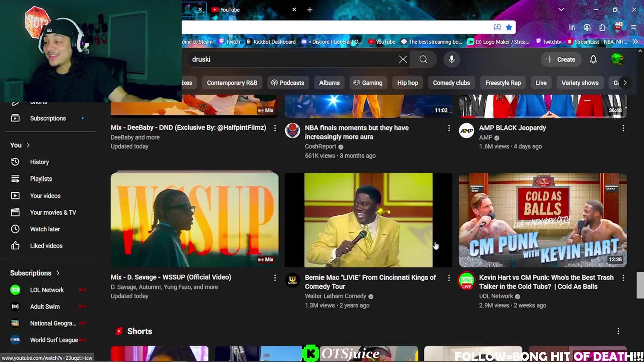Open CoshReport channel avatar
Image resolution: width=644 pixels, height=362 pixels.
coord(292,131)
